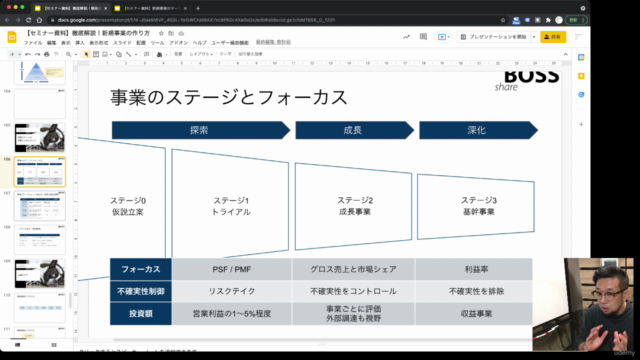This screenshot has width=640, height=360.
Task: Click the plus add-on icon in side panel
Action: pyautogui.click(x=581, y=124)
